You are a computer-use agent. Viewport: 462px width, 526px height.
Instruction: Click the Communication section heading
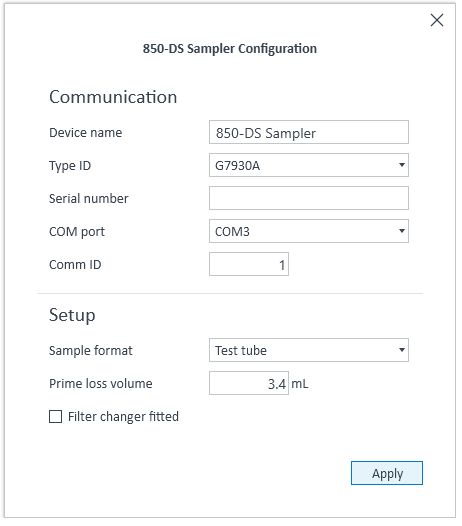113,97
